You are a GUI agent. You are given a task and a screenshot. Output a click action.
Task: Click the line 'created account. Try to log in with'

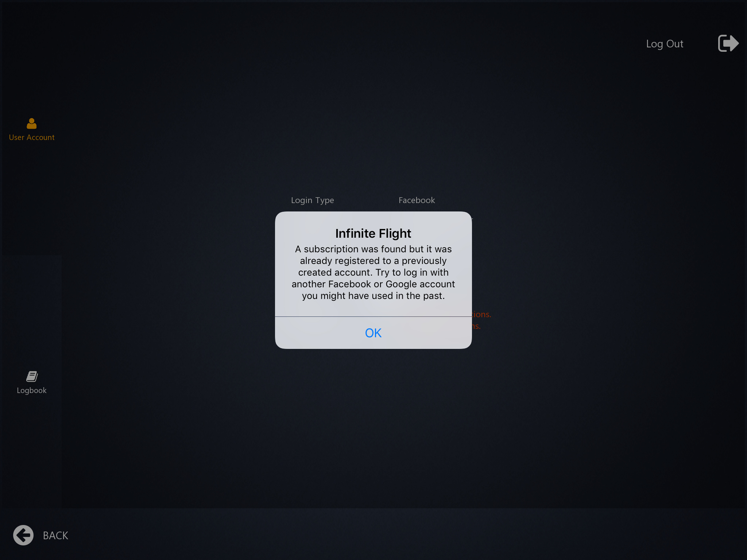pyautogui.click(x=373, y=272)
